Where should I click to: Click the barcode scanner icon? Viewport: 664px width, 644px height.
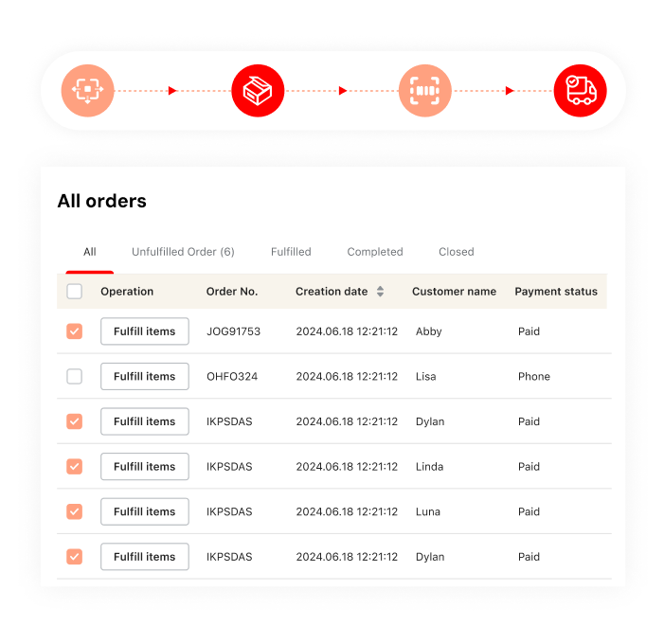(x=425, y=91)
